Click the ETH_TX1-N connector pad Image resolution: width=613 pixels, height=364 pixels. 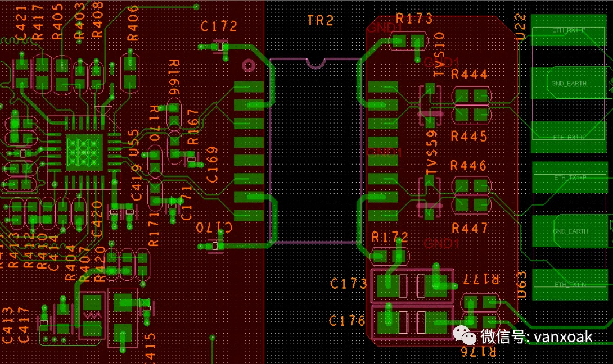click(x=570, y=284)
